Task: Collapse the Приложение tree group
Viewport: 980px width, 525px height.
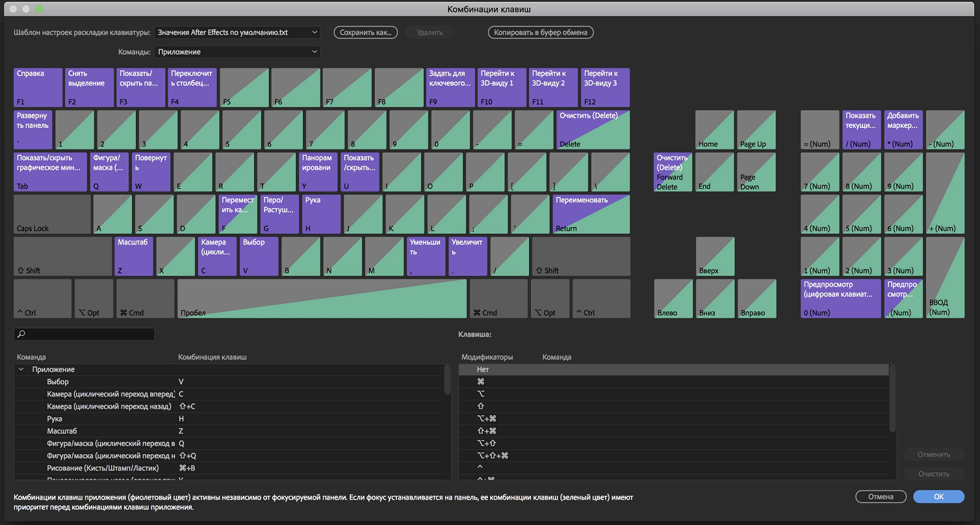Action: click(21, 370)
